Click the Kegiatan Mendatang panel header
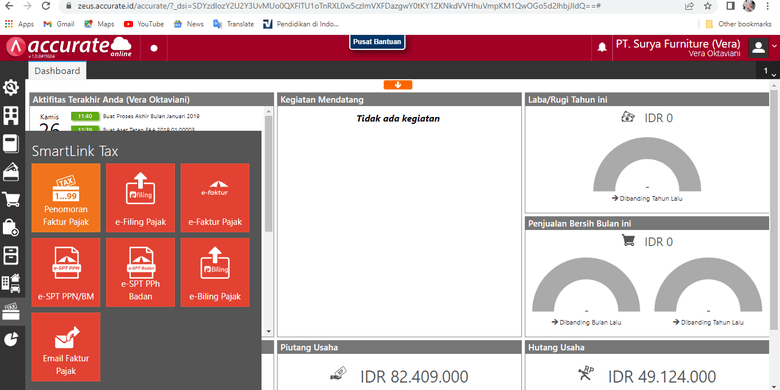 pos(399,99)
